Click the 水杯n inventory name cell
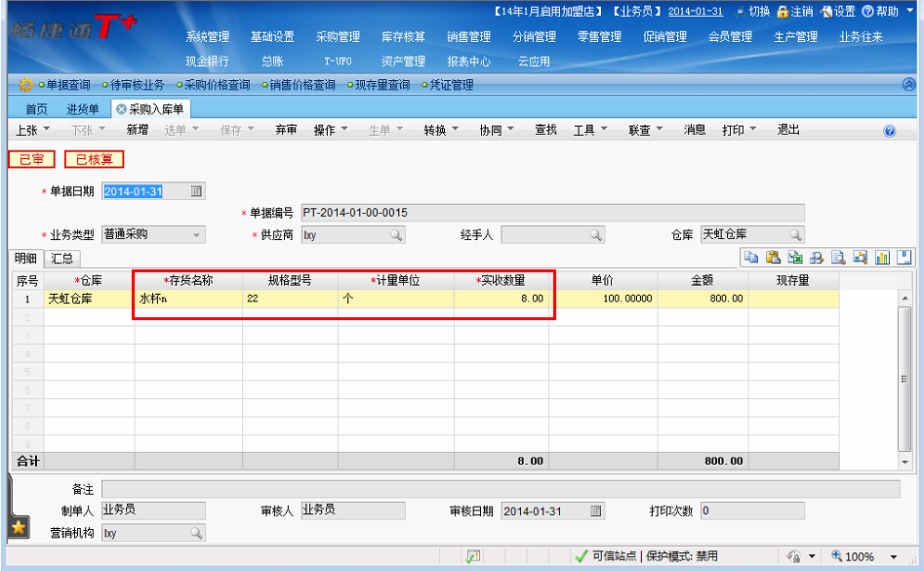This screenshot has width=924, height=571. [x=188, y=298]
